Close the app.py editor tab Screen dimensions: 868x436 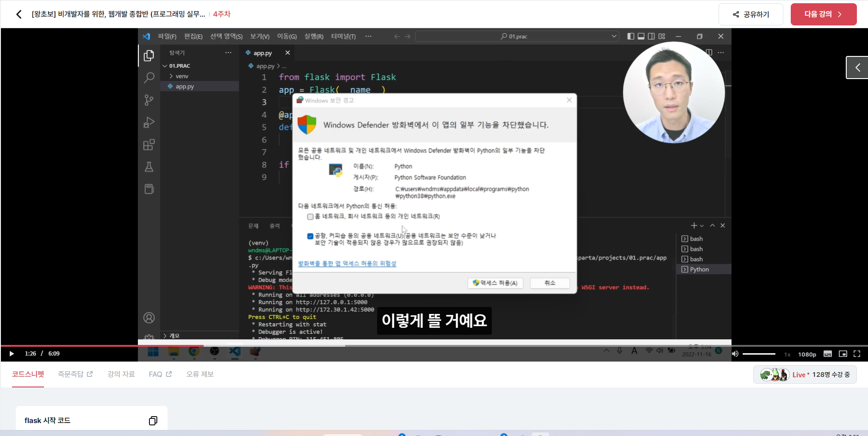(287, 53)
